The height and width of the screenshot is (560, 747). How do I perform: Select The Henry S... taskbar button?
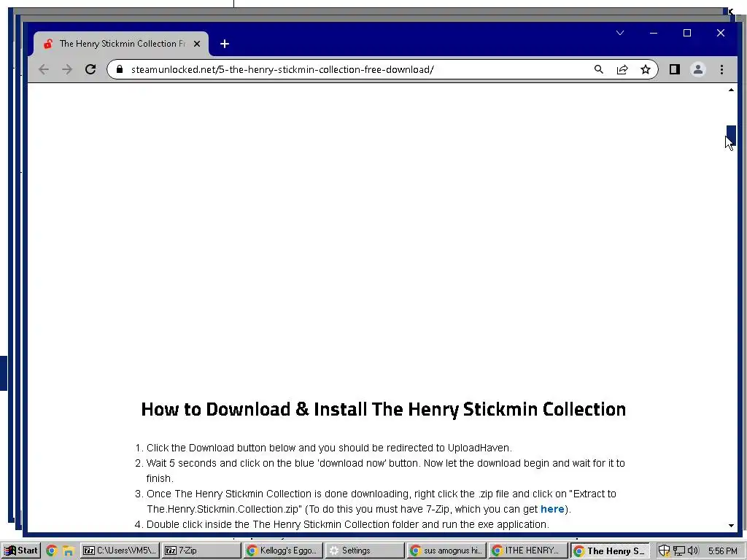611,551
